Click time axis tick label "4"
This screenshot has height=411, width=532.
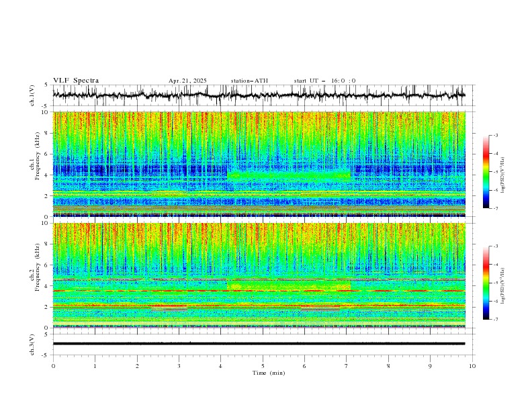(x=220, y=366)
